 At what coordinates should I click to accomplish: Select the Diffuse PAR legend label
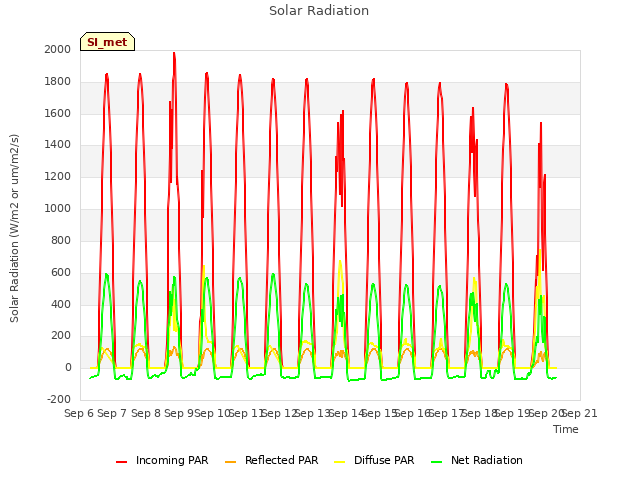(x=384, y=460)
